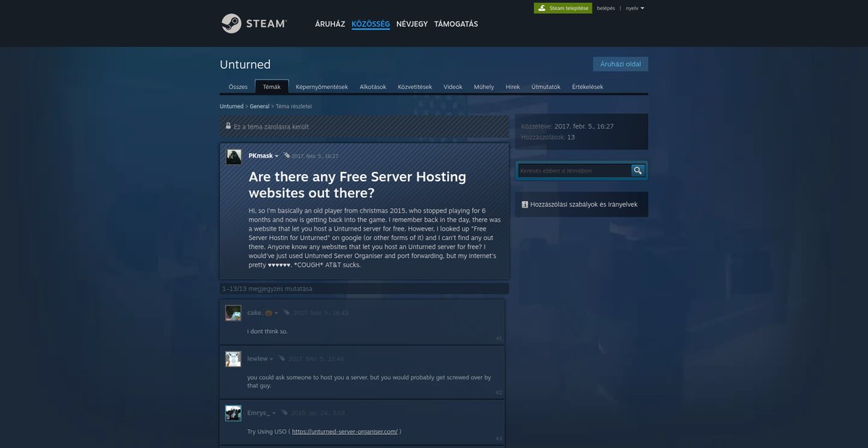Open Emrys_'s avatar image
This screenshot has width=868, height=448.
click(x=233, y=413)
